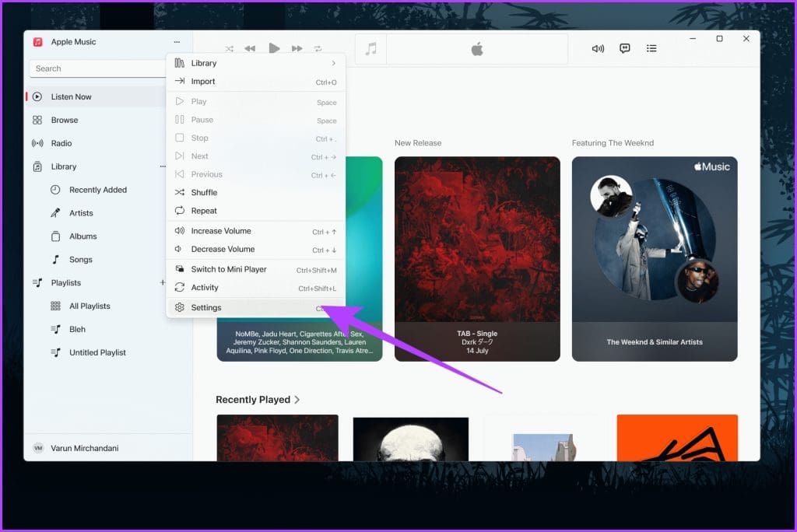797x532 pixels.
Task: Open the Recently Played section link
Action: coord(258,400)
